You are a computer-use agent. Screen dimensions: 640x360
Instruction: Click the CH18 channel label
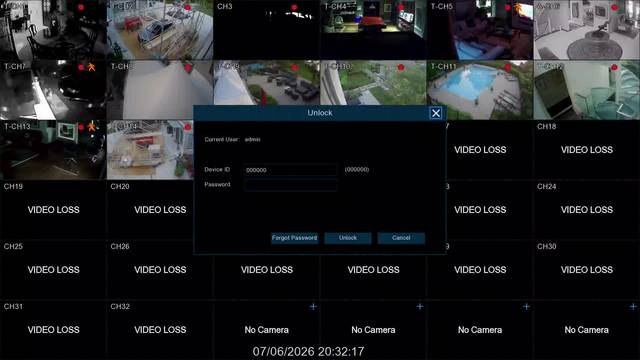pyautogui.click(x=547, y=127)
